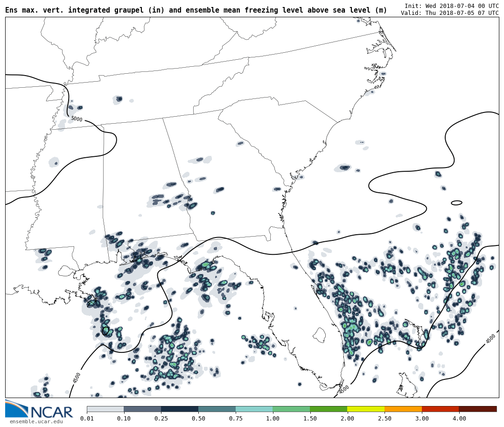Click the NCAR logo
The height and width of the screenshot is (427, 504).
tap(39, 410)
